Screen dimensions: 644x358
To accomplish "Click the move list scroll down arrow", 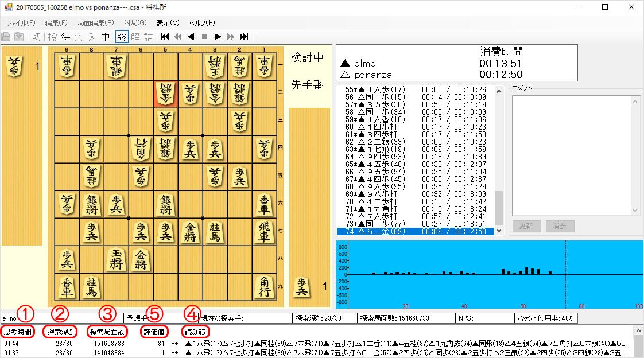I will click(499, 231).
